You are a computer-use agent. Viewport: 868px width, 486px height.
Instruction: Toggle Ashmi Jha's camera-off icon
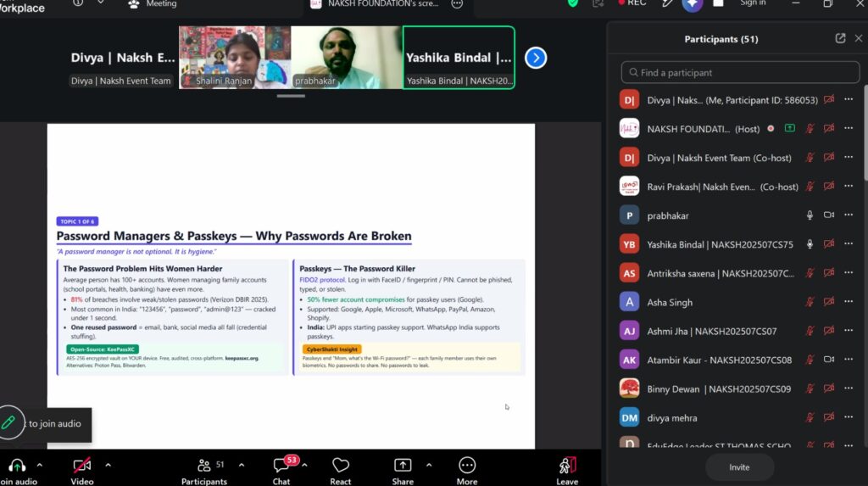(x=829, y=331)
